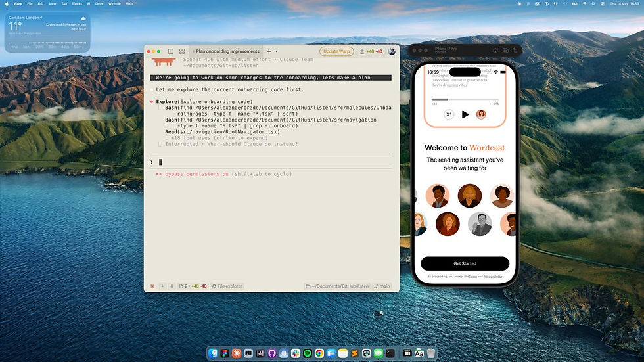Open Slack from the dock
Viewport: 644px width, 362px height.
pos(296,353)
